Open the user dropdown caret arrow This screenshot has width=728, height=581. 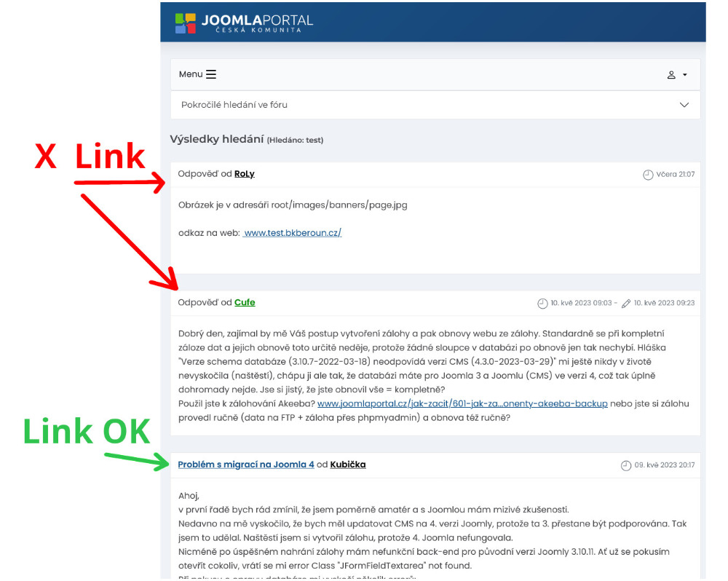click(685, 75)
